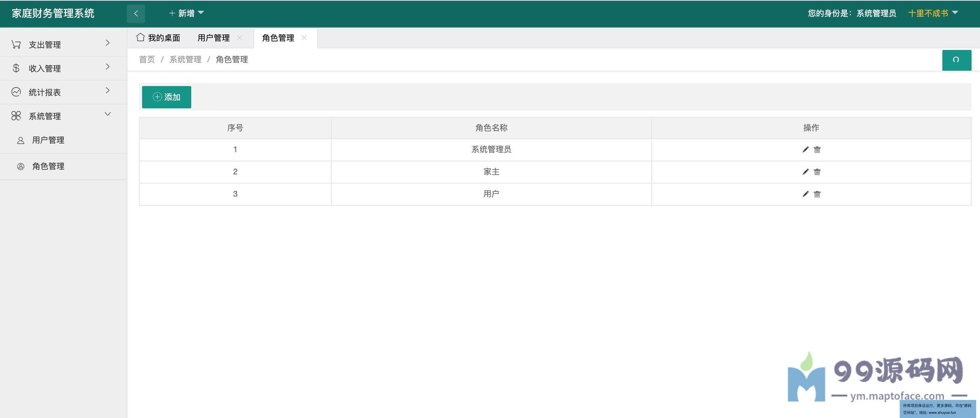The image size is (980, 418).
Task: Switch to the 用户管理 tab
Action: (214, 37)
